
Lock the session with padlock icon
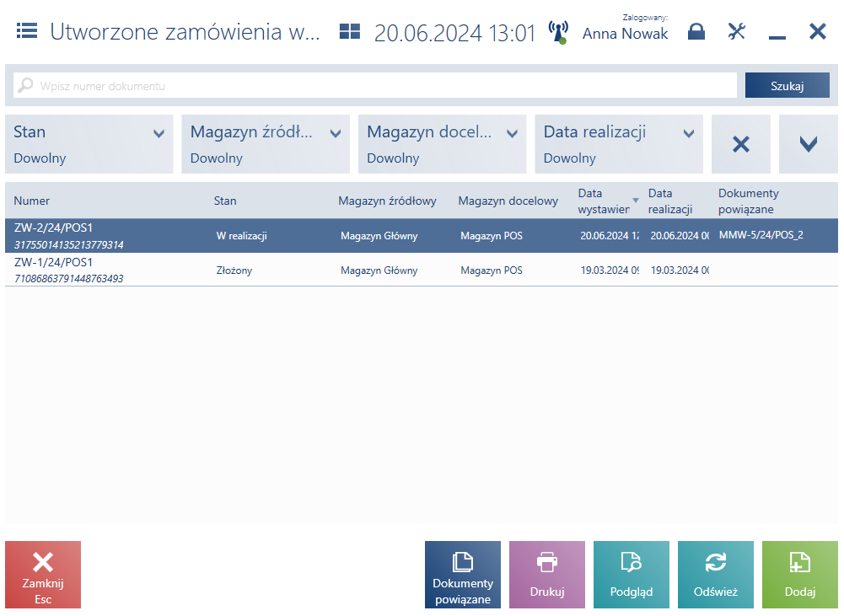pyautogui.click(x=696, y=32)
